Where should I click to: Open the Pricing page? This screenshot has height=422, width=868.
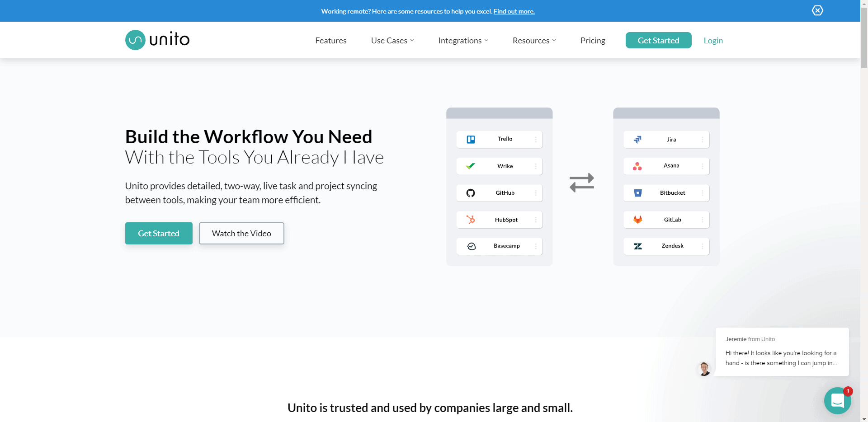[x=593, y=41]
